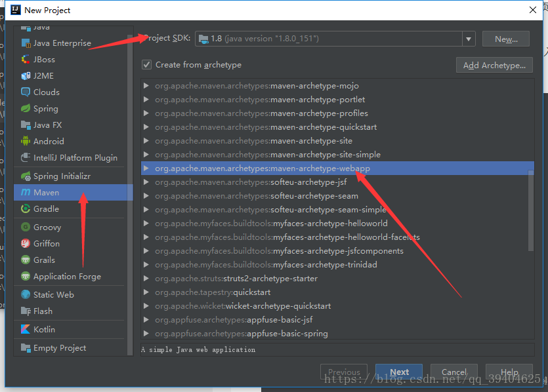Click the JBoss icon in sidebar

pyautogui.click(x=26, y=60)
